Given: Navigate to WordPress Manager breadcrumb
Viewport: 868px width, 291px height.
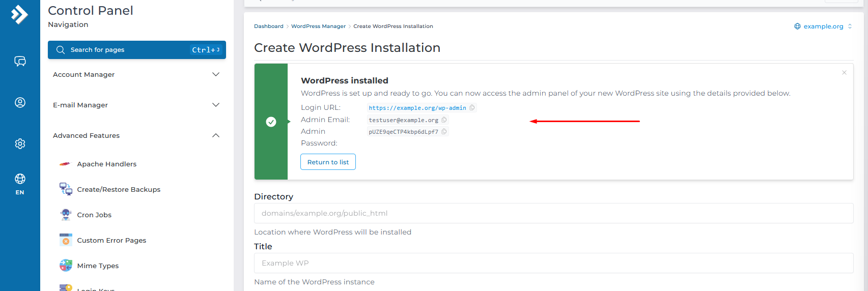Looking at the screenshot, I should pos(318,26).
